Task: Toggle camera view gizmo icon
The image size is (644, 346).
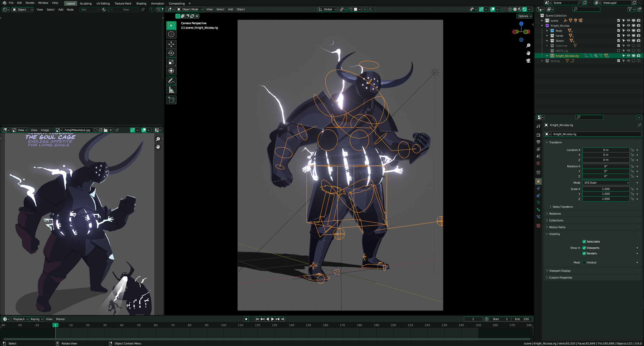Action: 528,61
